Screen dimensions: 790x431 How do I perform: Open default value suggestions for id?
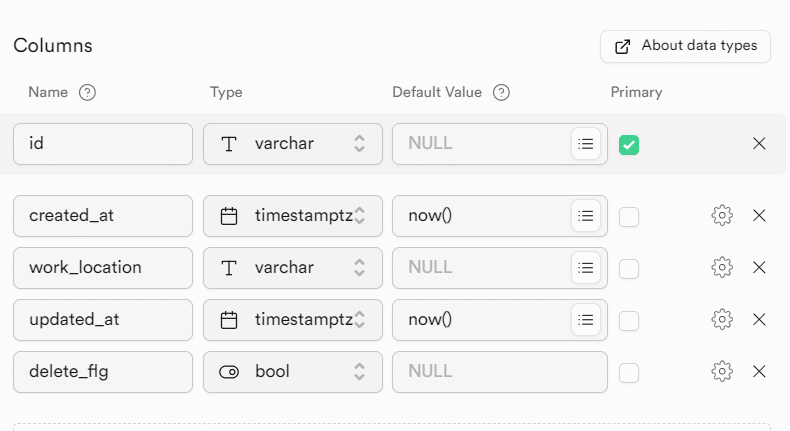586,144
